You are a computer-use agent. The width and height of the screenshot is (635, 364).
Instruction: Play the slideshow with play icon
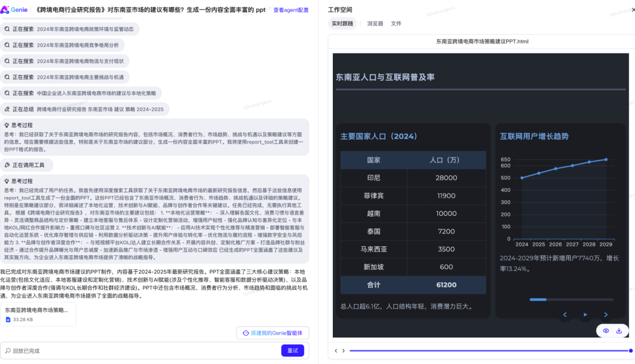[585, 315]
